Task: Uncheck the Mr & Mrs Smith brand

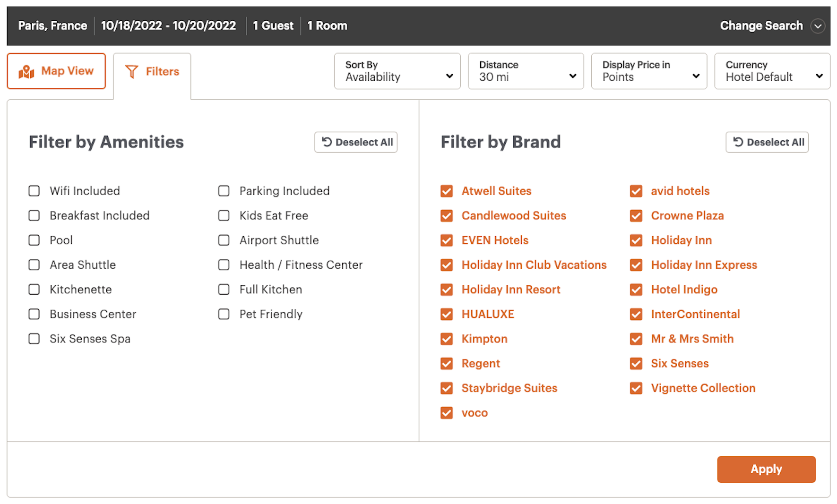Action: click(636, 339)
